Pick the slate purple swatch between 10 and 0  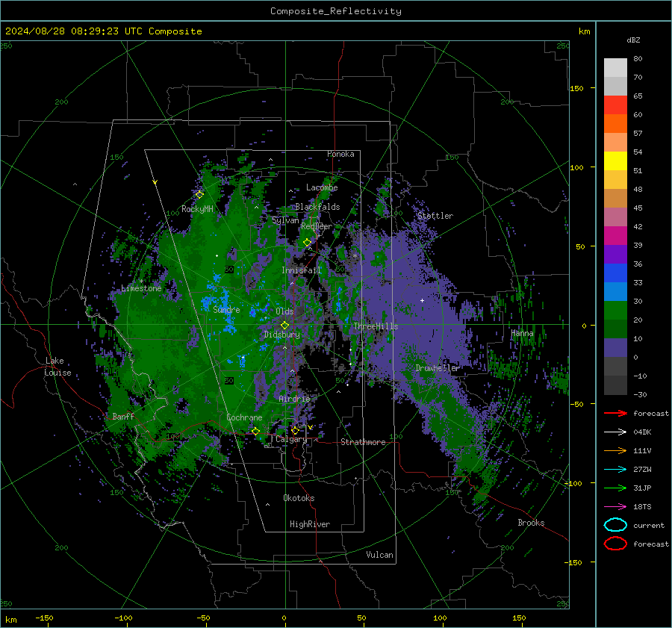615,347
